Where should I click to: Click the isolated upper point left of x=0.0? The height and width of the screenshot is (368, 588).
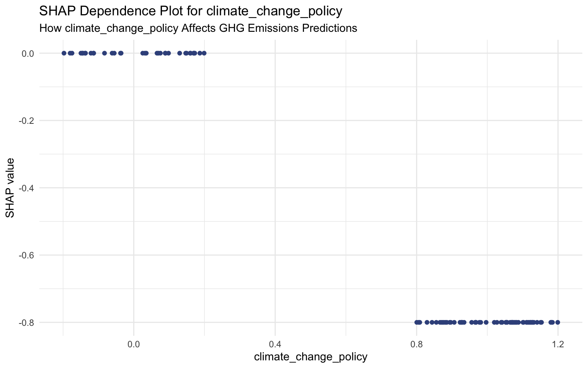click(x=105, y=53)
